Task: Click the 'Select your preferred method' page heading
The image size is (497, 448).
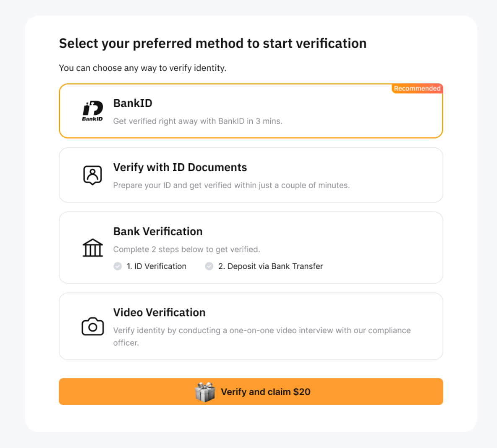Action: (212, 44)
